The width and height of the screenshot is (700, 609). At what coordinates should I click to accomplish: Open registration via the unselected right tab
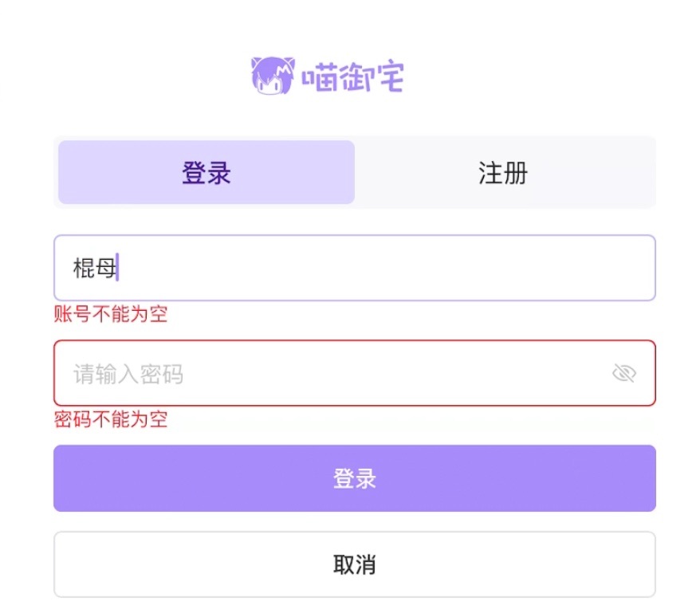503,172
